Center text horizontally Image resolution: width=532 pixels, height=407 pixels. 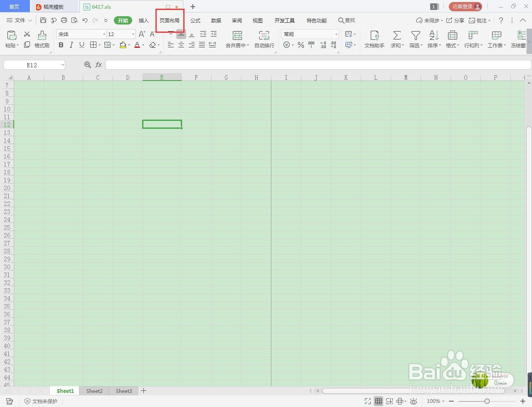tap(181, 45)
